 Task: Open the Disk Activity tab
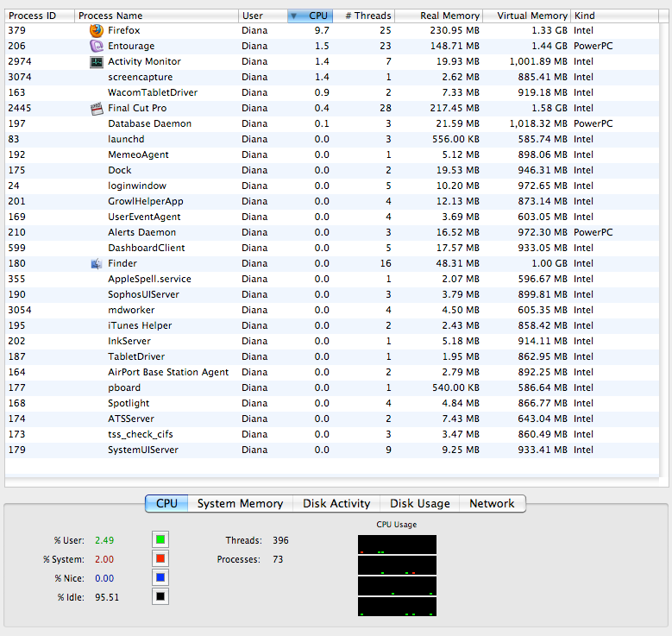(336, 503)
